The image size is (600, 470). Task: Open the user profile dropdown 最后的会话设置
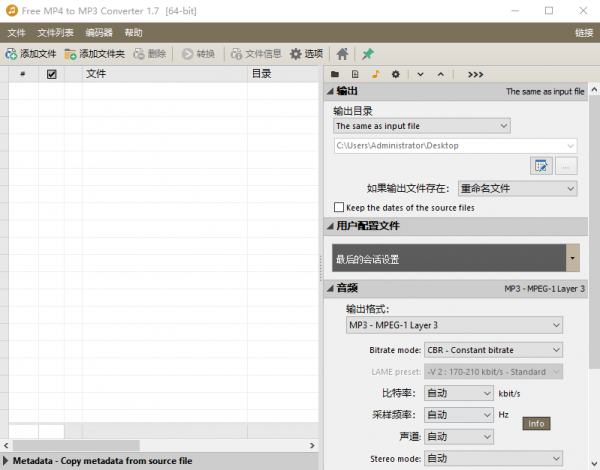click(456, 258)
